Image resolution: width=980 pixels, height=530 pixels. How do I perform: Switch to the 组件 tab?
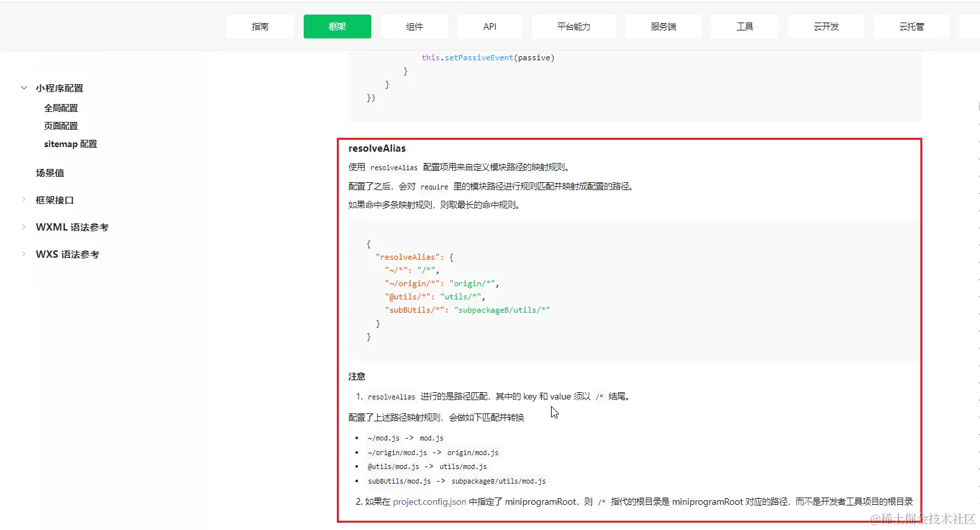coord(414,26)
